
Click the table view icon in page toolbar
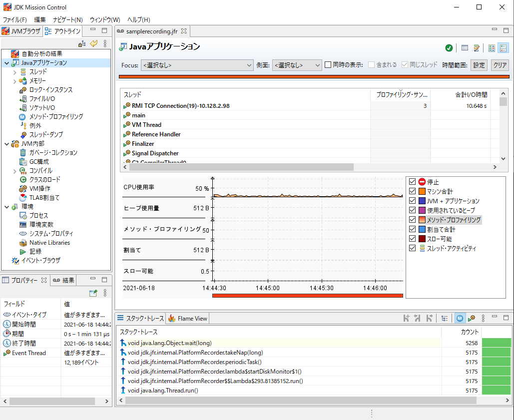tap(465, 48)
